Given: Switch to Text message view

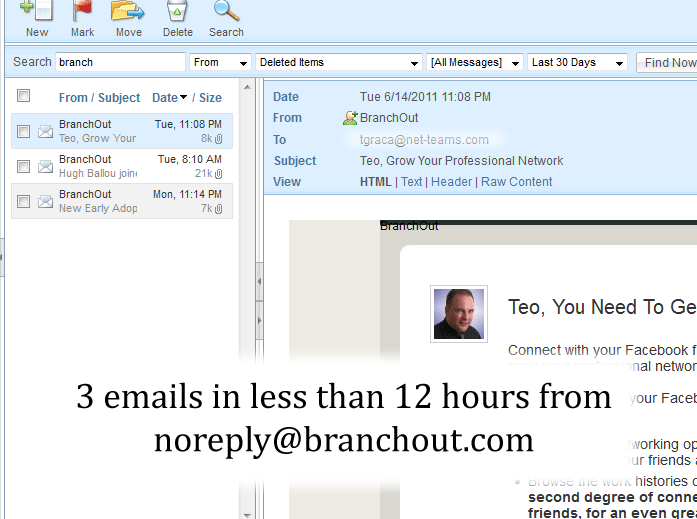Looking at the screenshot, I should coord(411,182).
